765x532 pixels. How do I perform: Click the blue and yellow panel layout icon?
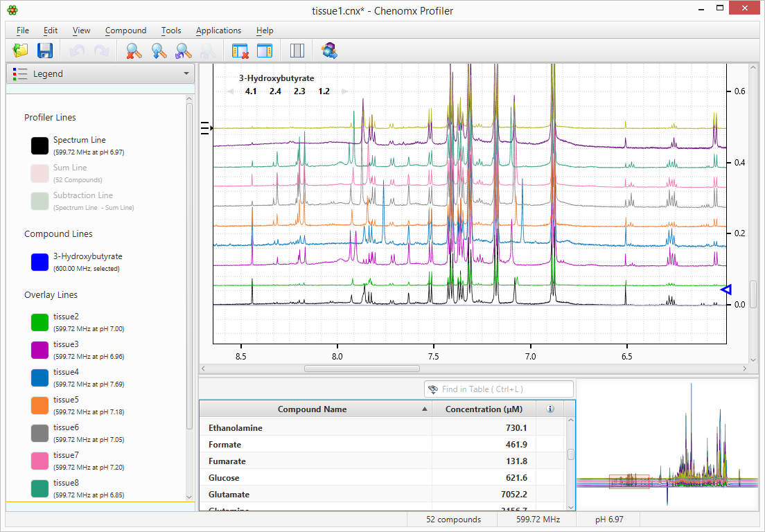[265, 51]
